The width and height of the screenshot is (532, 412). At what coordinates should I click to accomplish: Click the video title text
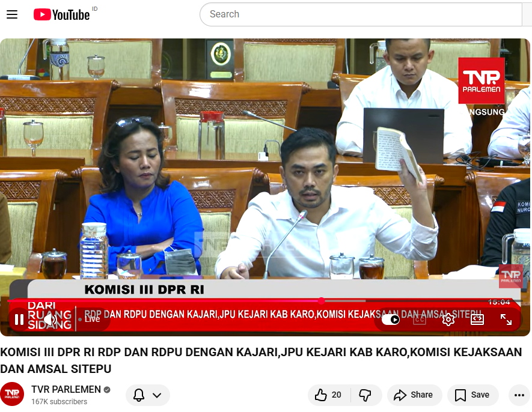(260, 360)
